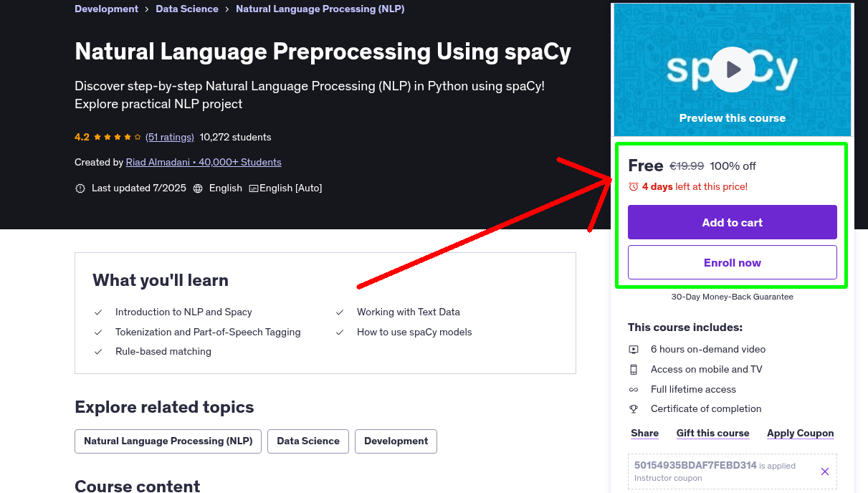868x493 pixels.
Task: Click checkmark beside Tokenization and Part-of-Speech Tagging
Action: pos(98,332)
